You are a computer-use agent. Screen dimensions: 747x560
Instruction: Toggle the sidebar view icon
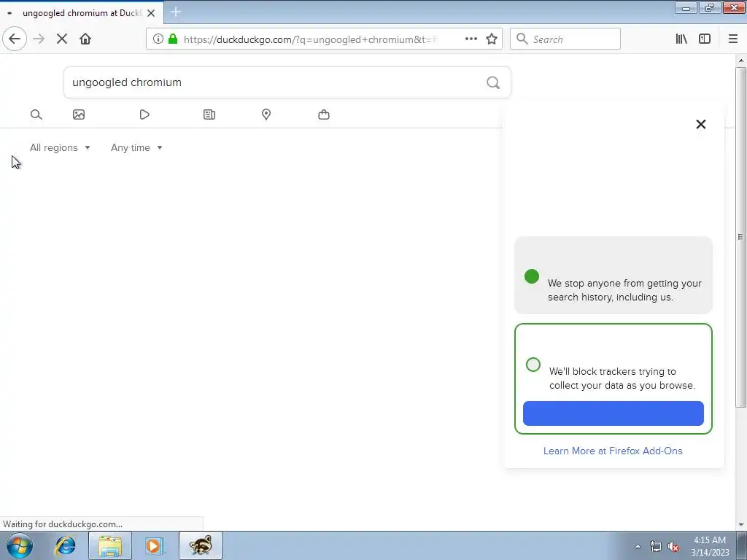tap(705, 39)
